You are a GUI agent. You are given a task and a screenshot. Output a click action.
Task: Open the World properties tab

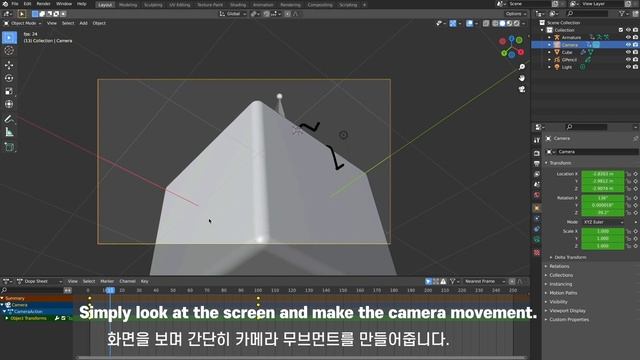[x=537, y=195]
